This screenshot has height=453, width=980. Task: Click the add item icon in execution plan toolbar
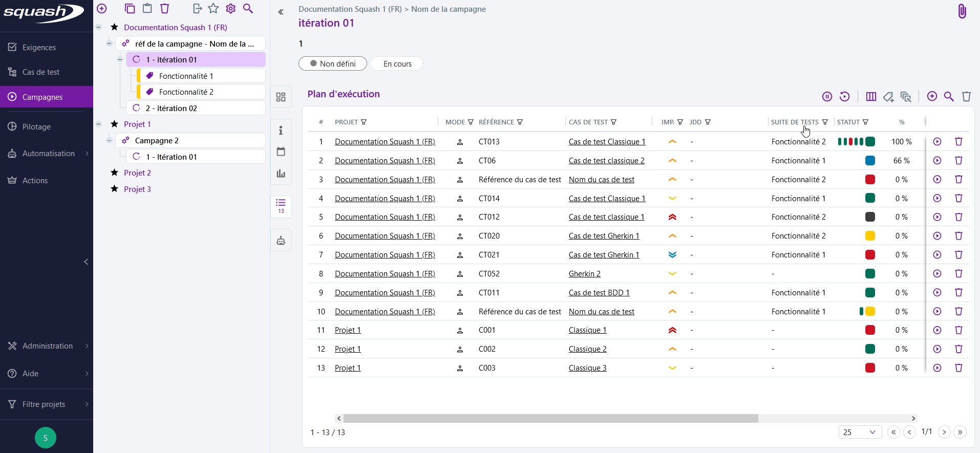932,96
